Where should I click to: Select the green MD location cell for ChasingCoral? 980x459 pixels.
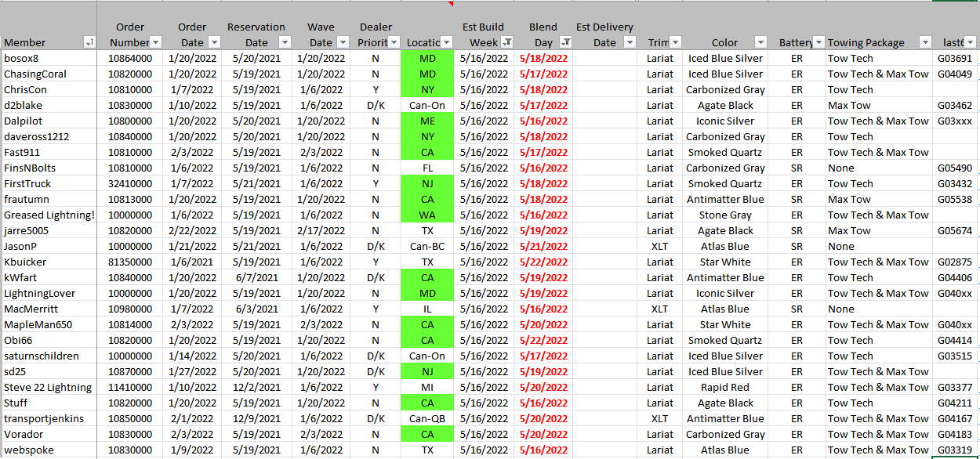pyautogui.click(x=427, y=74)
